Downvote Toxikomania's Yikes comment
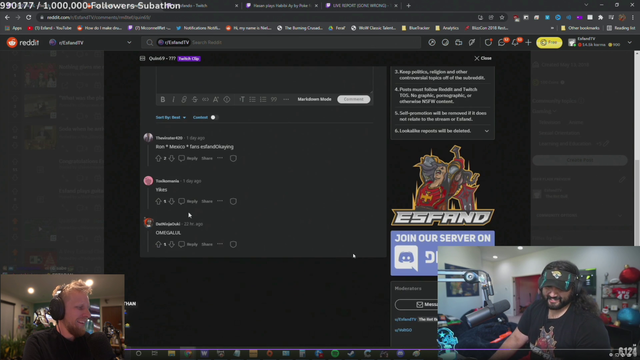The height and width of the screenshot is (360, 640). [171, 201]
